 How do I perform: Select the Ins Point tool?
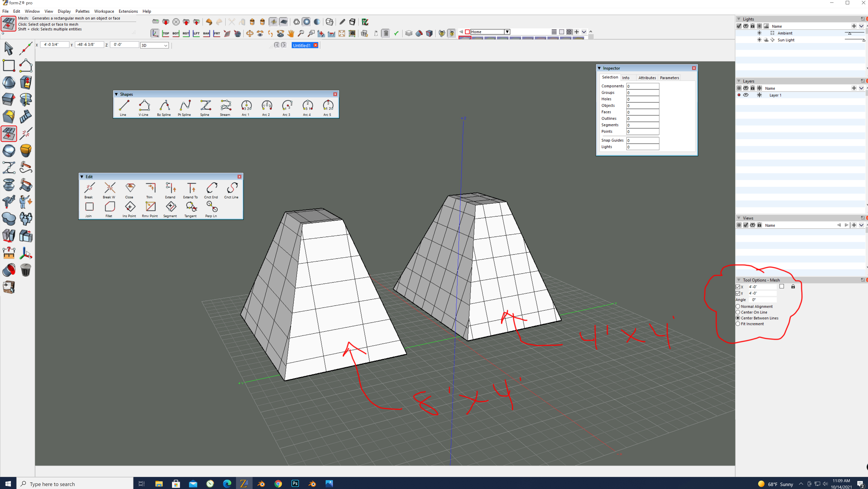click(x=130, y=209)
